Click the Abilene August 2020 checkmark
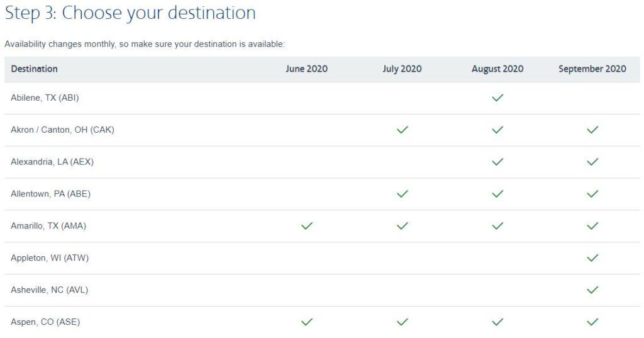The image size is (644, 338). tap(497, 98)
